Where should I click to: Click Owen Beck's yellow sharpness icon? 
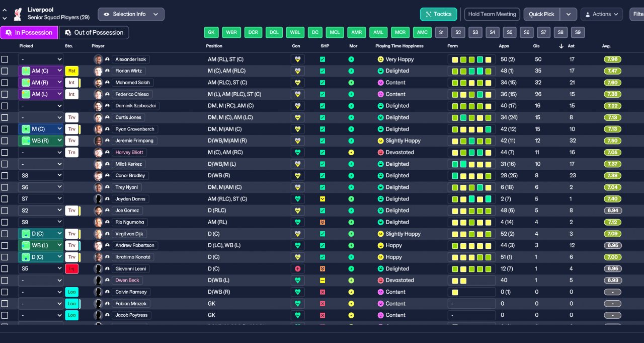pyautogui.click(x=323, y=280)
